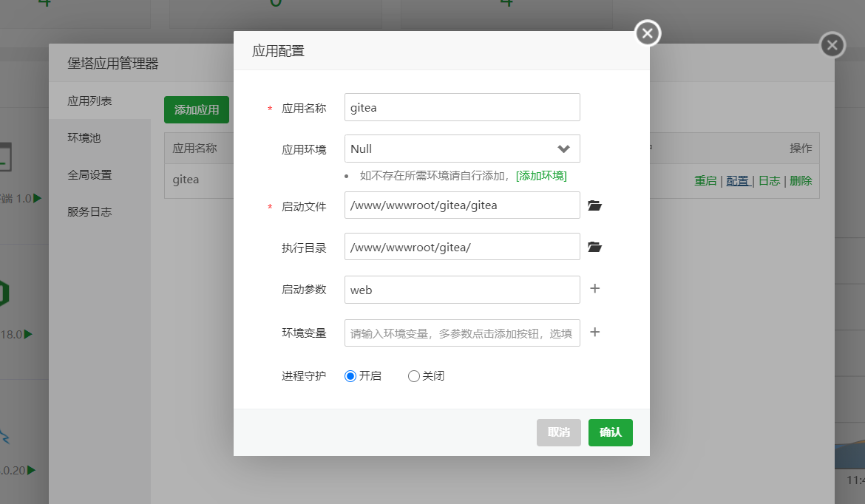Cancel with the 取消 button
This screenshot has height=504, width=865.
pos(559,432)
